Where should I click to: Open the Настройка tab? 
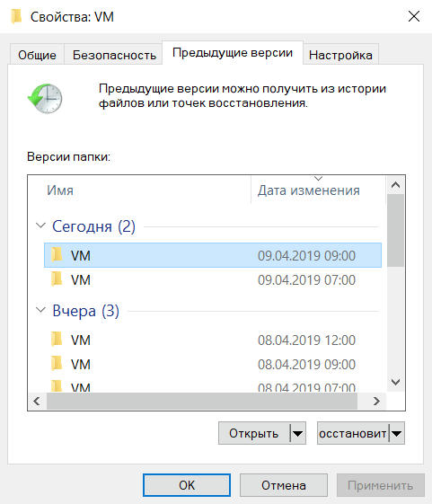point(340,55)
